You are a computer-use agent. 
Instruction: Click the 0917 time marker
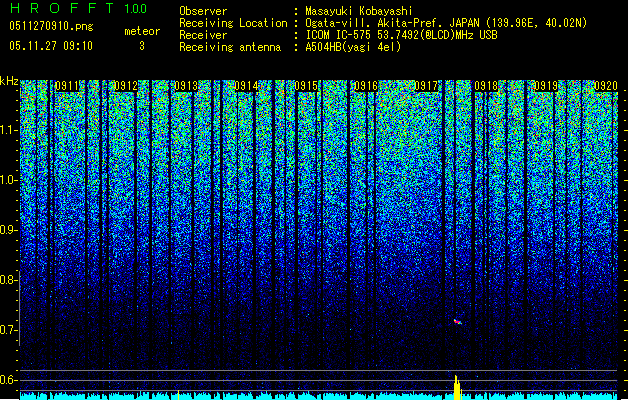pos(426,86)
